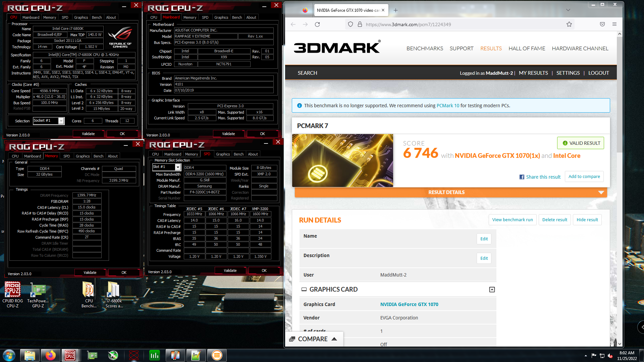
Task: Open SPD tab in the Memory CPU-Z window
Action: (x=67, y=156)
